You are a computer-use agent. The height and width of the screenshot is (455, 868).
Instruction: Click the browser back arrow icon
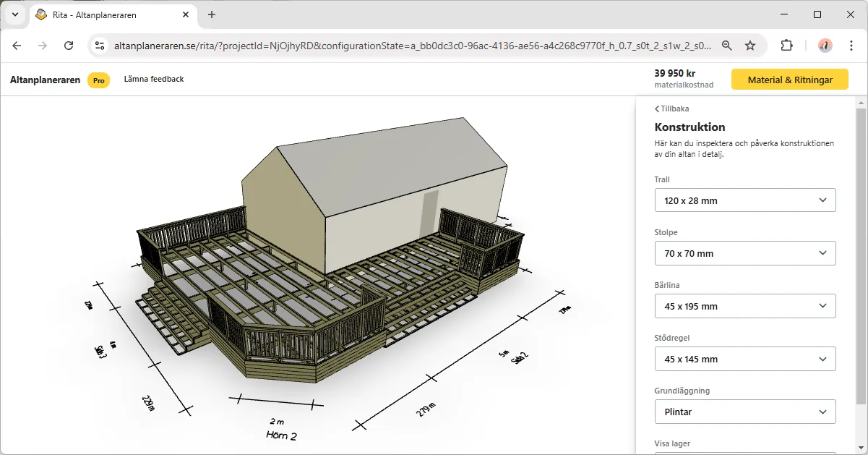click(17, 46)
